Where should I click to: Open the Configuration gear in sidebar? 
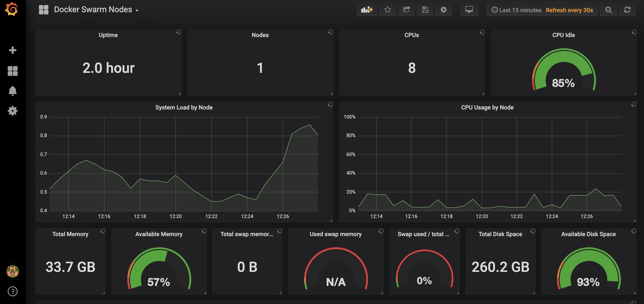coord(12,111)
